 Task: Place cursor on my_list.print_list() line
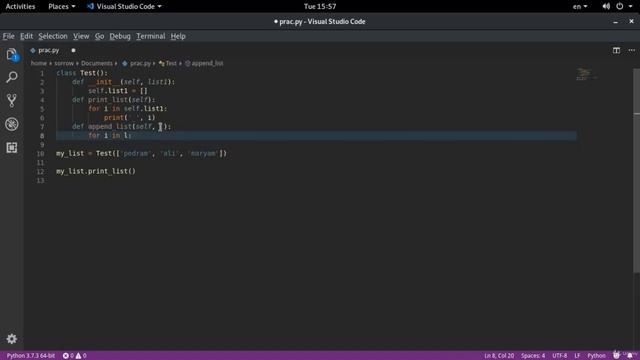tap(96, 171)
